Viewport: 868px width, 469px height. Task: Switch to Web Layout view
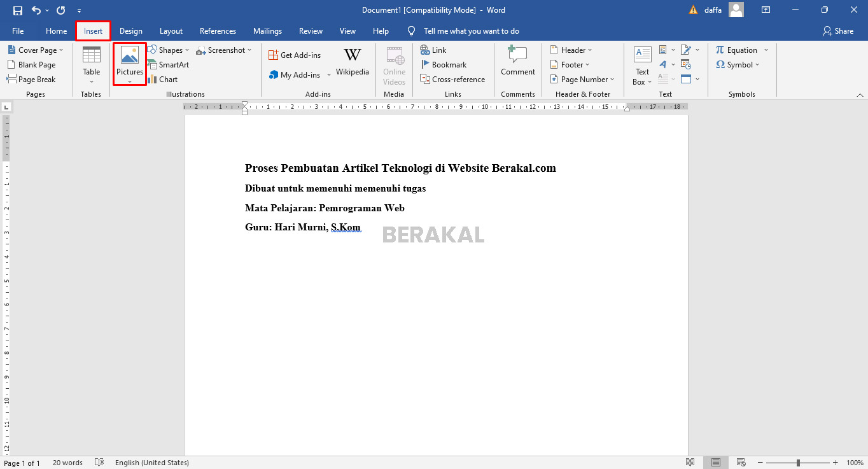(741, 463)
